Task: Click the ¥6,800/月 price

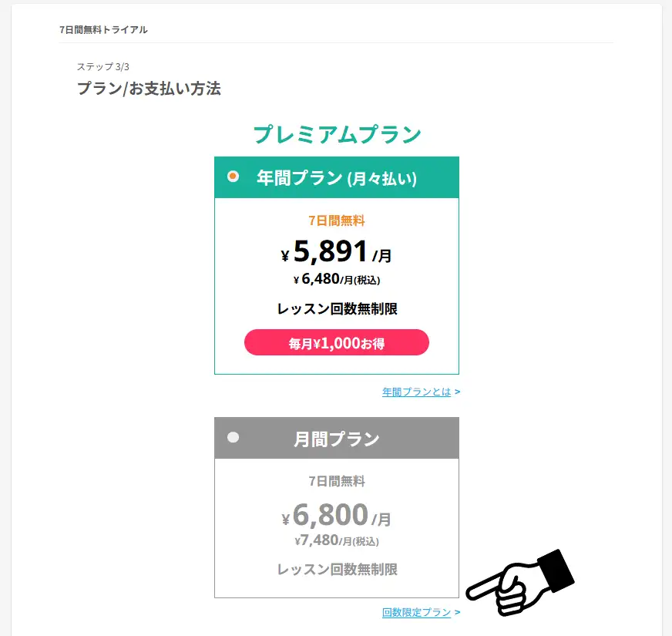Action: click(337, 515)
